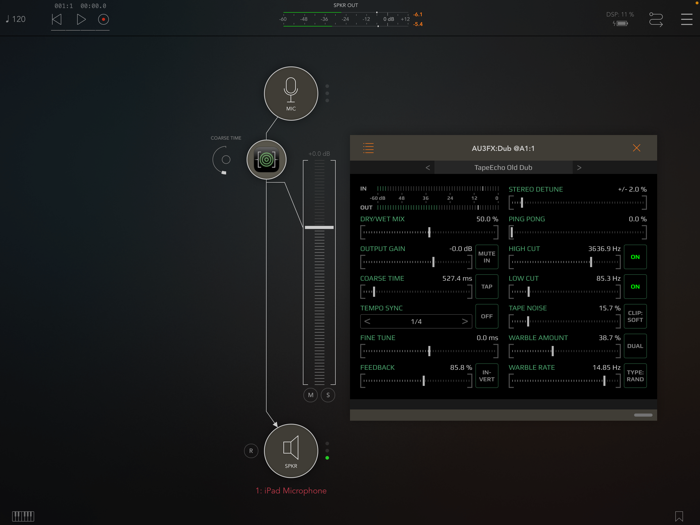Click the 50.0 % dry/wet value
The height and width of the screenshot is (525, 700).
tap(487, 219)
